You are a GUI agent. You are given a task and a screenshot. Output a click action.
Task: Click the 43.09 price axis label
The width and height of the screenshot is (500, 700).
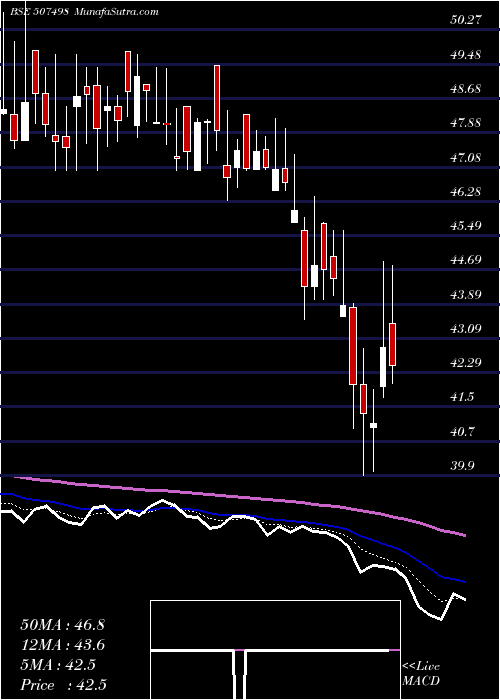pos(466,329)
